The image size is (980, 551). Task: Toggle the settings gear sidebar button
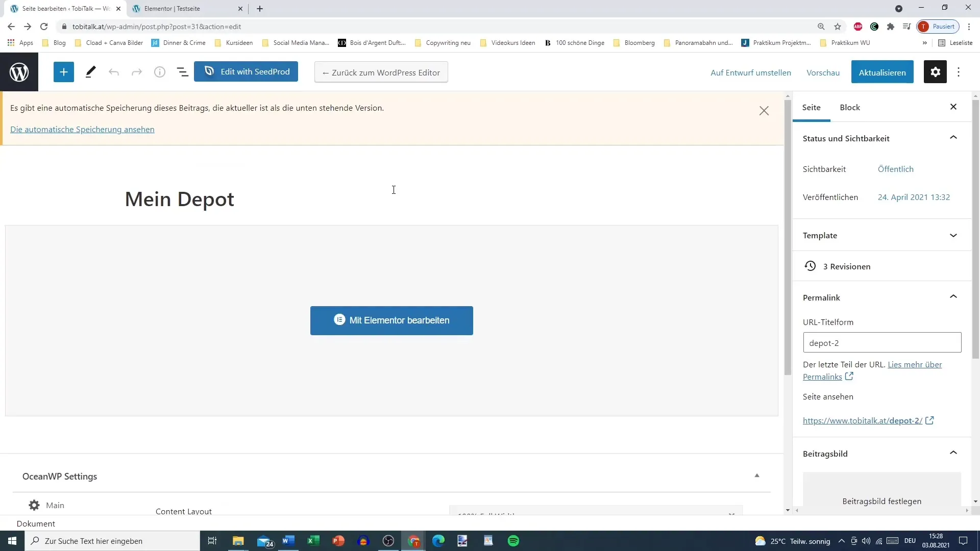[935, 72]
